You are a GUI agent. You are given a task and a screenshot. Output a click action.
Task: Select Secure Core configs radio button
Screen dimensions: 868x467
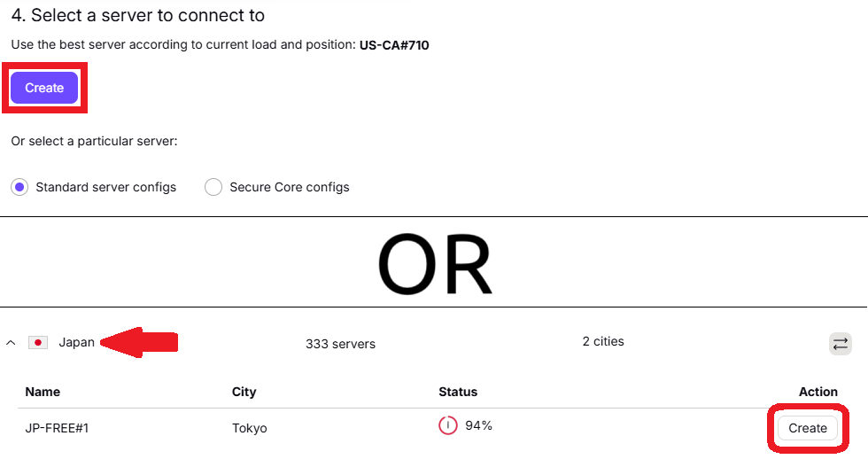(x=213, y=187)
